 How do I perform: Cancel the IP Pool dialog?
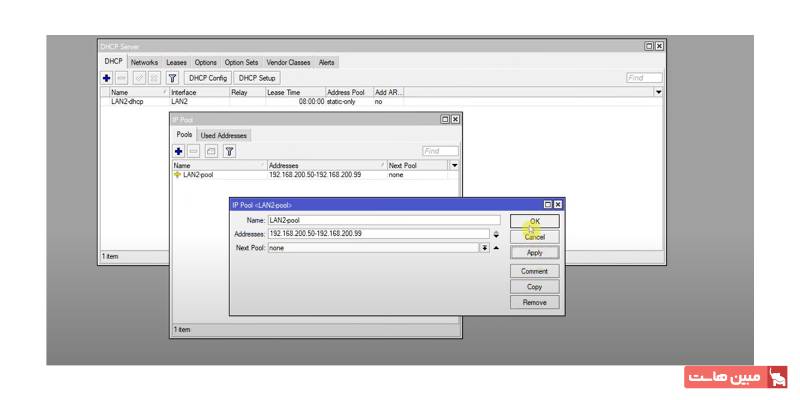[x=535, y=237]
